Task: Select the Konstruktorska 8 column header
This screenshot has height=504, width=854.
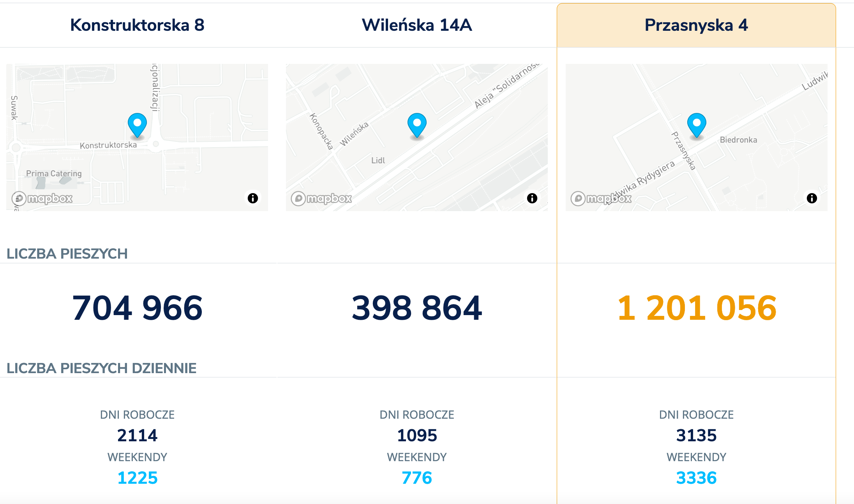Action: pyautogui.click(x=137, y=25)
